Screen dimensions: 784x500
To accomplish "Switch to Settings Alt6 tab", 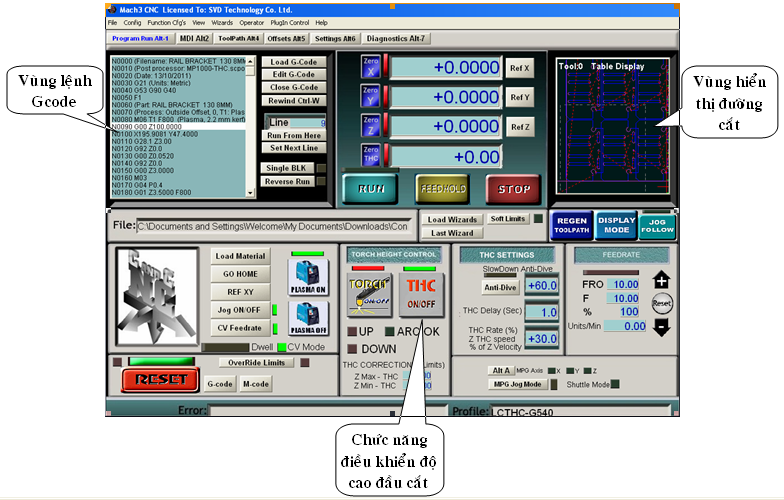I will click(335, 38).
